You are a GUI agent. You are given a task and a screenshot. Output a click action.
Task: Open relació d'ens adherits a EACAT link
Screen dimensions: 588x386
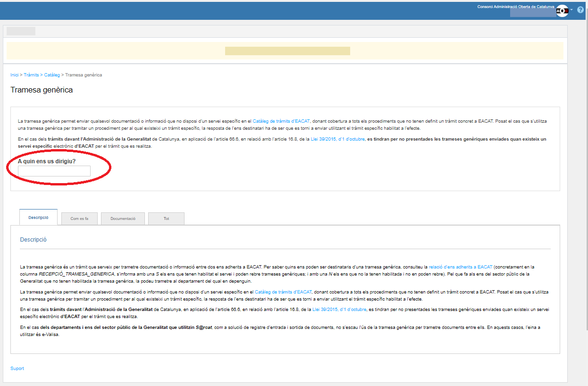[460, 267]
